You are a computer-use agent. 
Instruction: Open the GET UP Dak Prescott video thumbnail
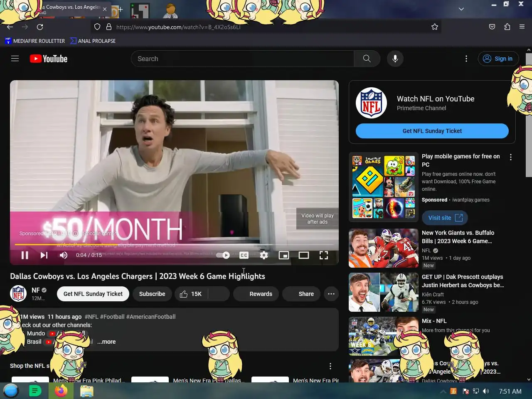(384, 292)
